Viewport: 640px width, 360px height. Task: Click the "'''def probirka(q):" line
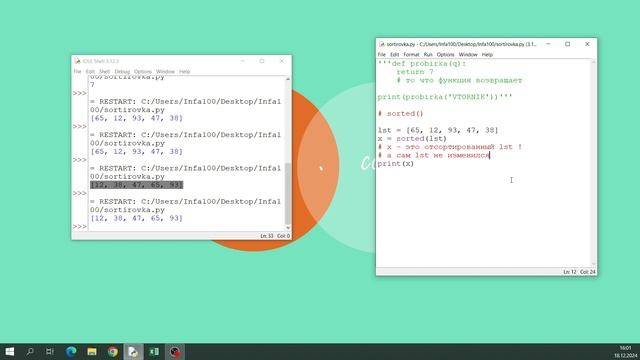pyautogui.click(x=422, y=64)
